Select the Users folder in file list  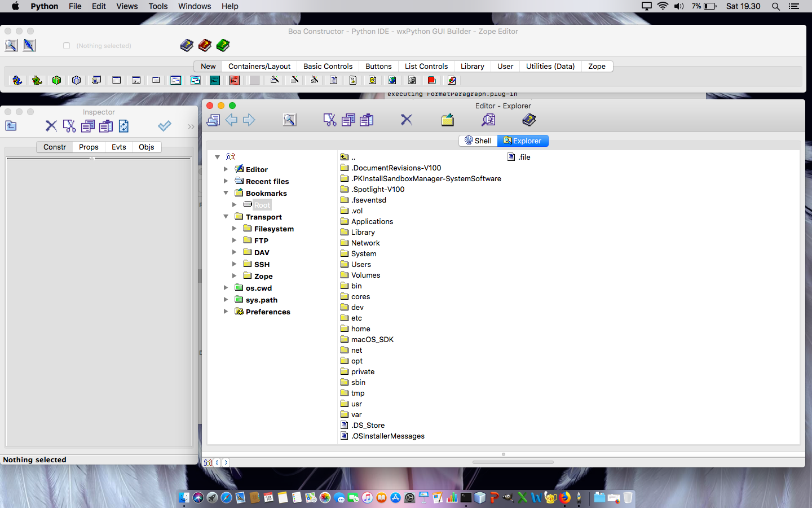click(361, 264)
